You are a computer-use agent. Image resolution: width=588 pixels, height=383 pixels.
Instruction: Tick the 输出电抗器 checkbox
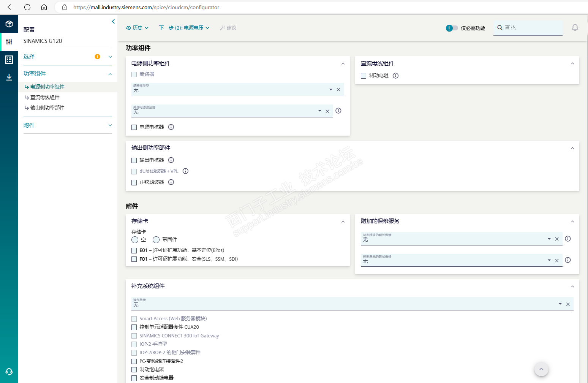tap(134, 160)
